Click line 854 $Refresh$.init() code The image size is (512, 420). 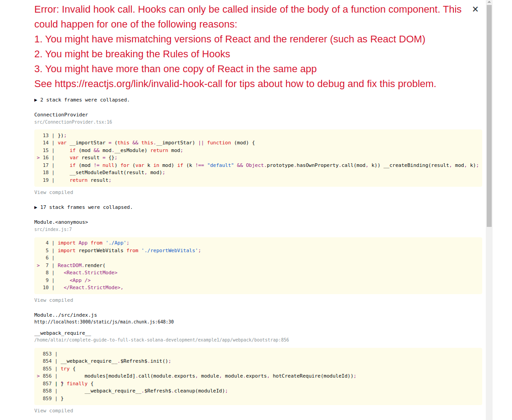(x=116, y=361)
